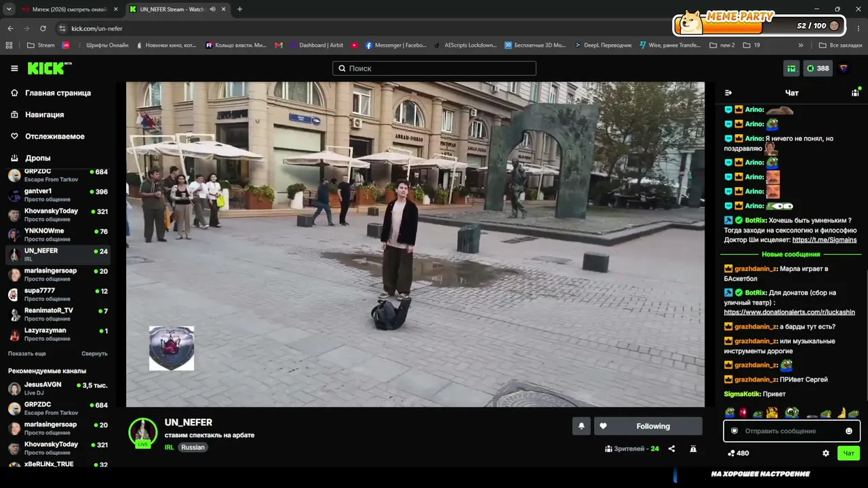
Task: Open the Kick hamburger sidebar menu
Action: pos(14,68)
